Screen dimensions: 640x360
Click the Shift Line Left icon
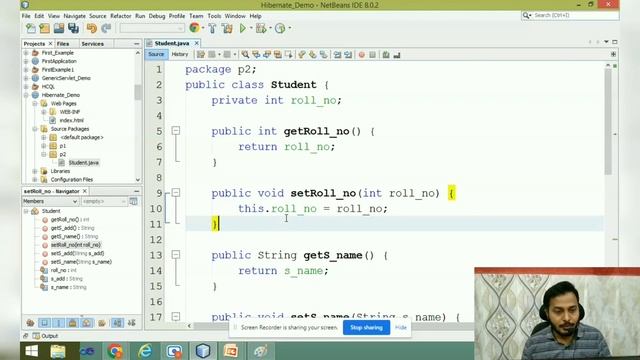pos(337,55)
